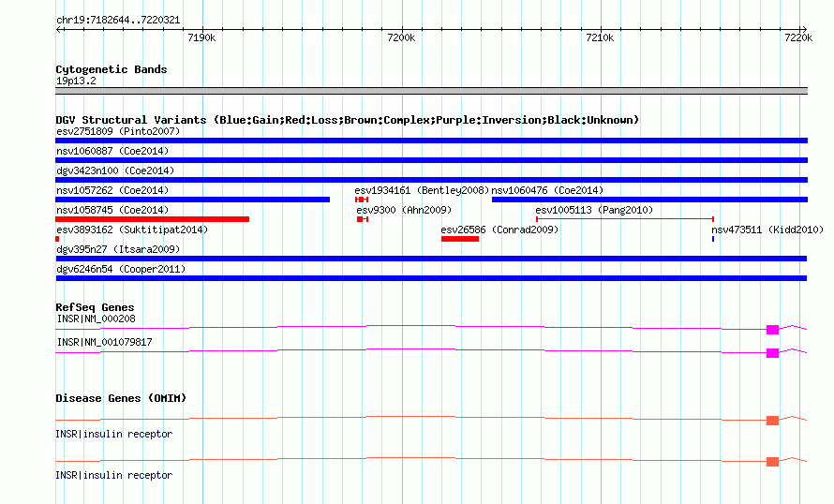834x504 pixels.
Task: Click the esv26586 (Conrad2009) label text
Action: (499, 230)
